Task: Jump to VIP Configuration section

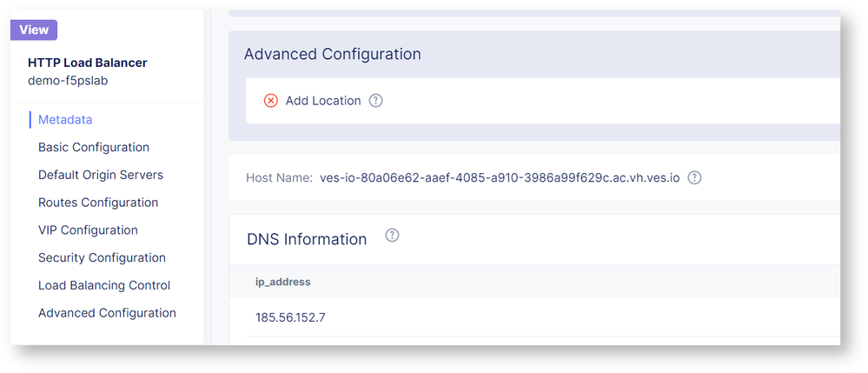Action: 88,230
